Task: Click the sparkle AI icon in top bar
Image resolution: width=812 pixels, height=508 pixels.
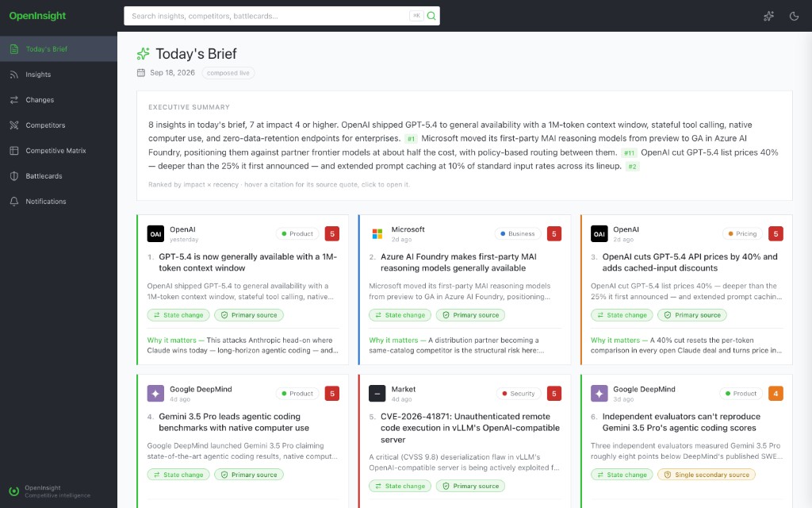Action: [x=768, y=16]
